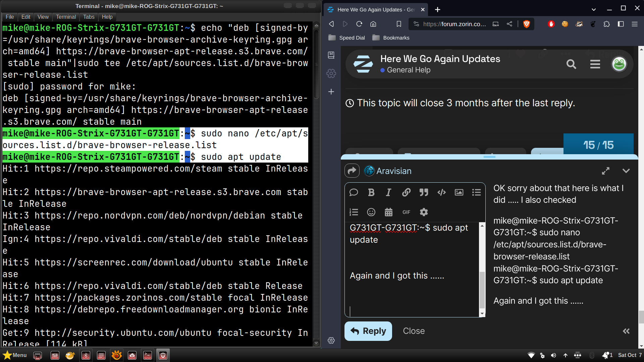Open Brave main hamburger menu
The image size is (644, 362).
coord(635,24)
